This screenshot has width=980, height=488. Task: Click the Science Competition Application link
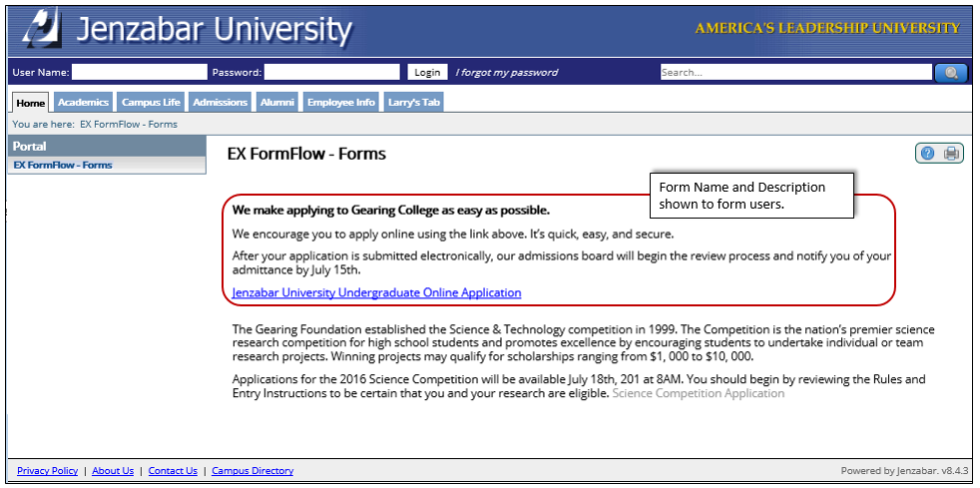[x=699, y=393]
